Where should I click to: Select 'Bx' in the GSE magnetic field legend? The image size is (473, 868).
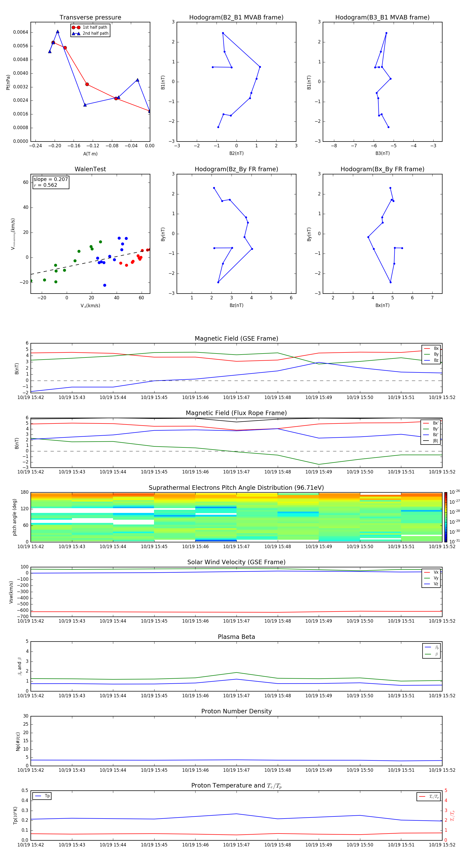(x=431, y=349)
